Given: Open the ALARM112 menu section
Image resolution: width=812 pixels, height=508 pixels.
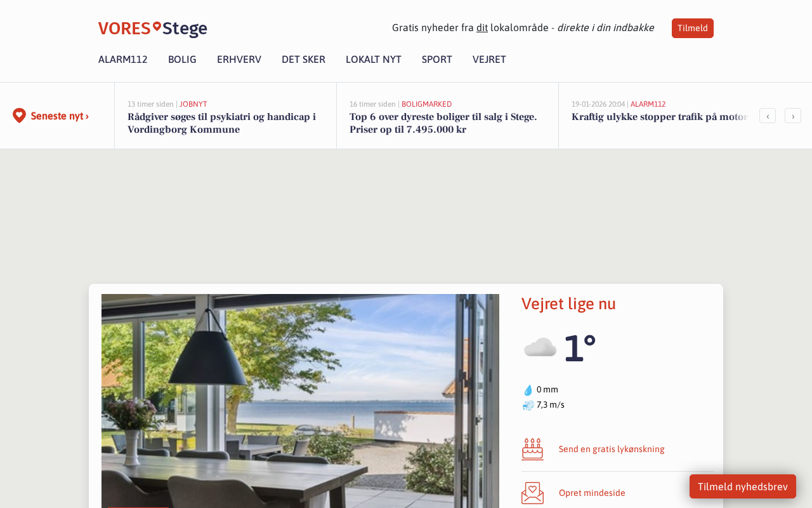Looking at the screenshot, I should pos(123,60).
